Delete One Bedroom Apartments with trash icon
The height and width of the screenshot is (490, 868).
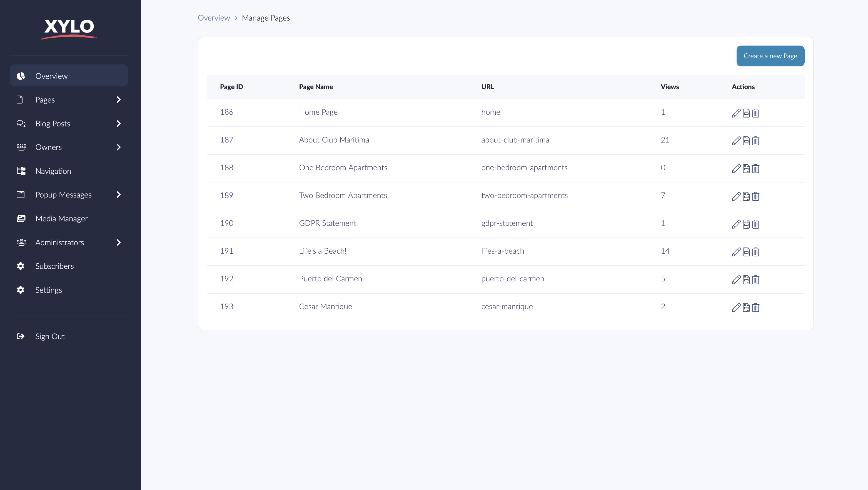tap(755, 168)
